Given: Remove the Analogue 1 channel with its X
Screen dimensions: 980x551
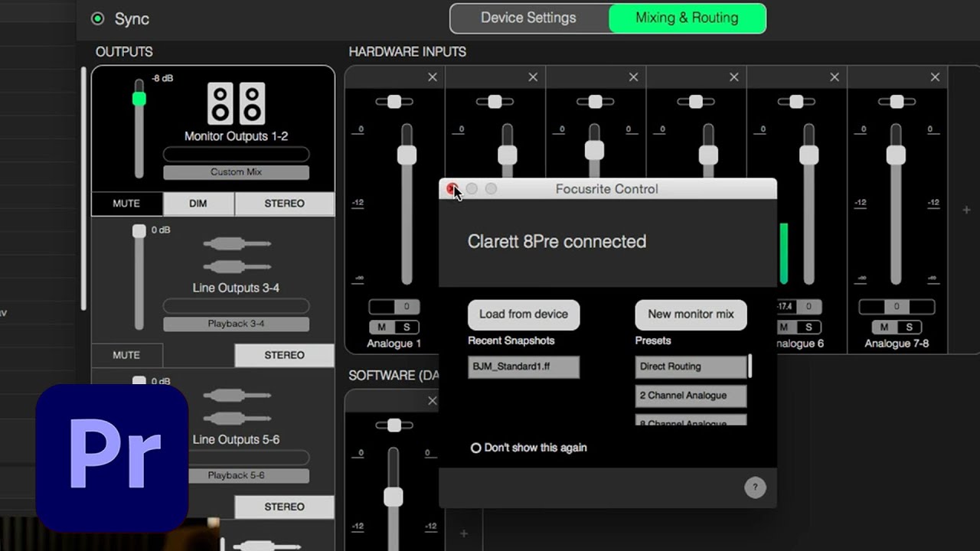Looking at the screenshot, I should point(433,77).
